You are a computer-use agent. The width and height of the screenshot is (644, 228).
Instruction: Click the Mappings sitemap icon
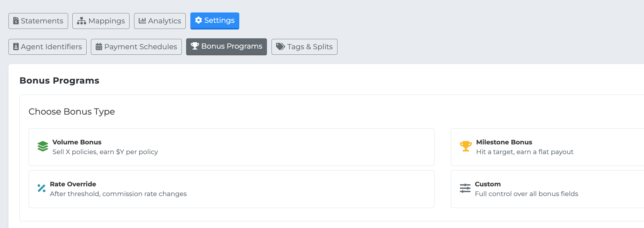coord(81,21)
